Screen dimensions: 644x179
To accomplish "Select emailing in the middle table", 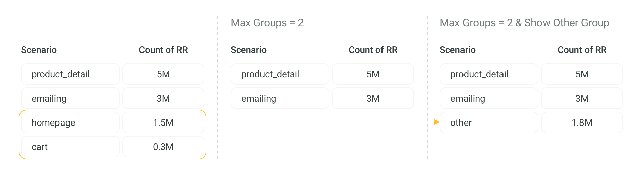I will click(x=280, y=98).
